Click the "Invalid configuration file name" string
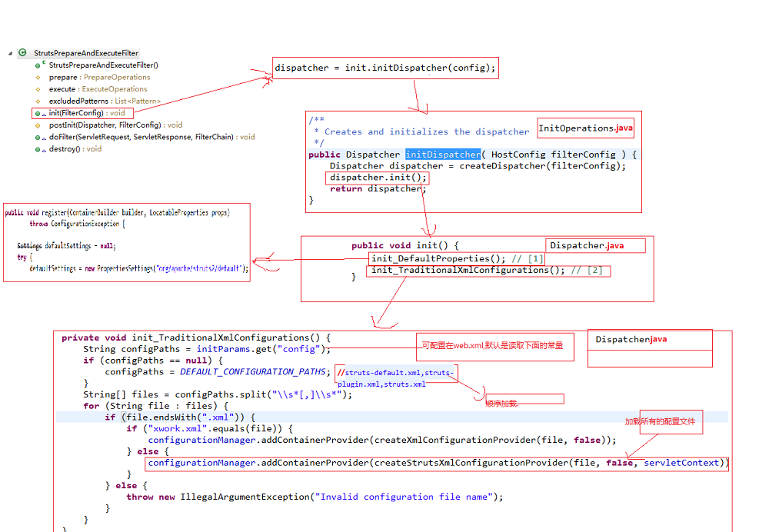The width and height of the screenshot is (769, 532). [x=404, y=497]
